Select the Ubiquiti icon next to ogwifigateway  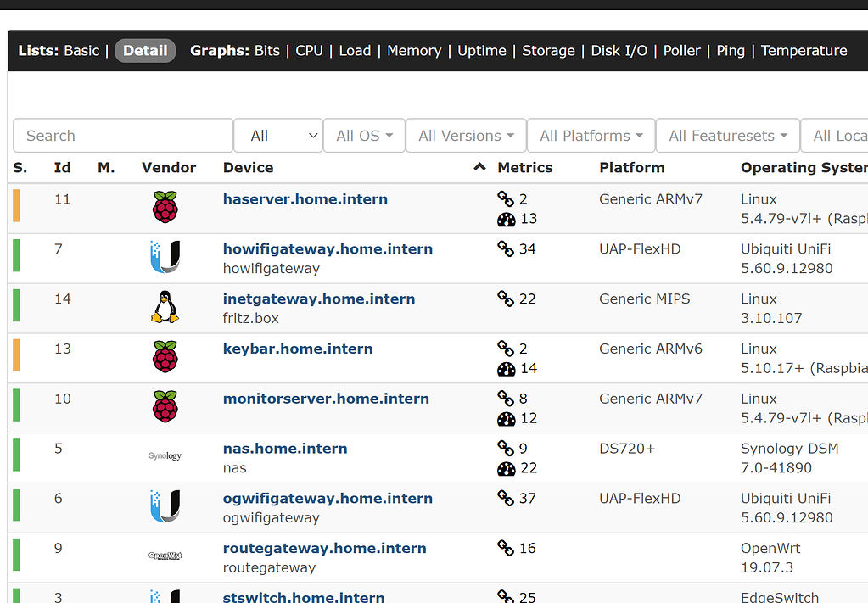pos(165,505)
